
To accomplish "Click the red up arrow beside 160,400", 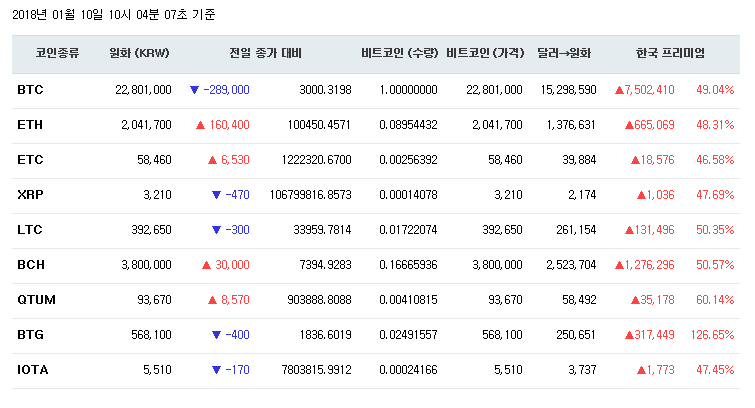I will tap(201, 125).
